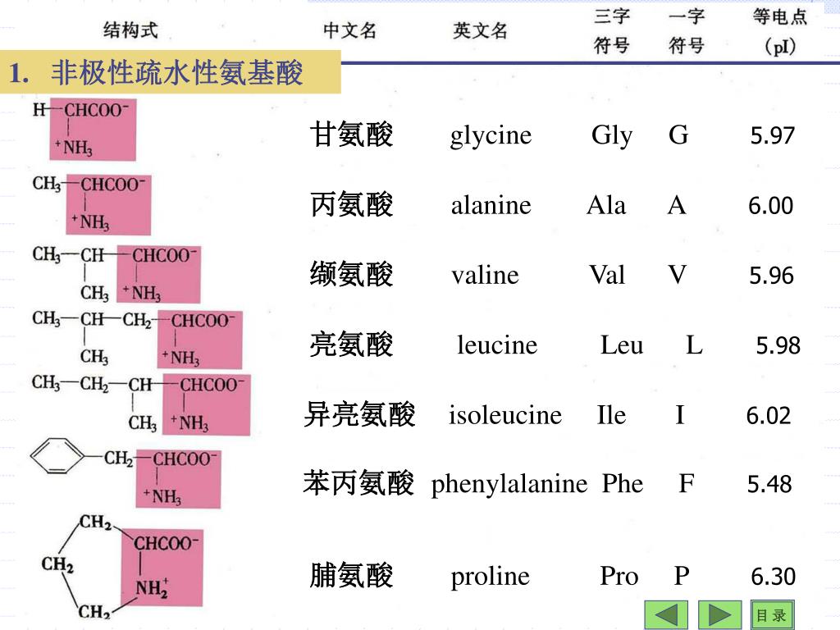Select the Chinese name 脯氨酸
840x630 pixels.
(351, 576)
